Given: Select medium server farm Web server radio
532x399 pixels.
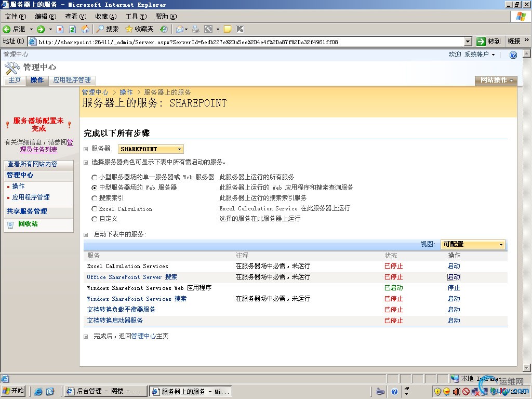Looking at the screenshot, I should point(95,188).
